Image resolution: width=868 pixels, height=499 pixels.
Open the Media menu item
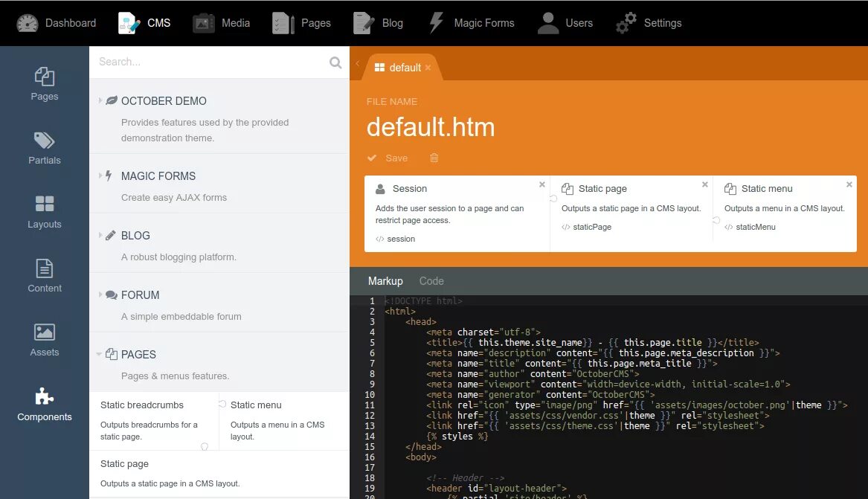[222, 23]
